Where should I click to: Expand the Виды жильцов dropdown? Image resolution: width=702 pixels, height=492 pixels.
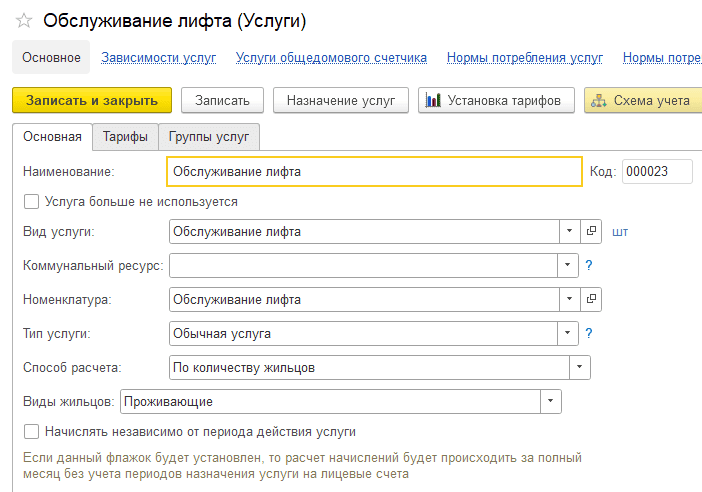[551, 402]
